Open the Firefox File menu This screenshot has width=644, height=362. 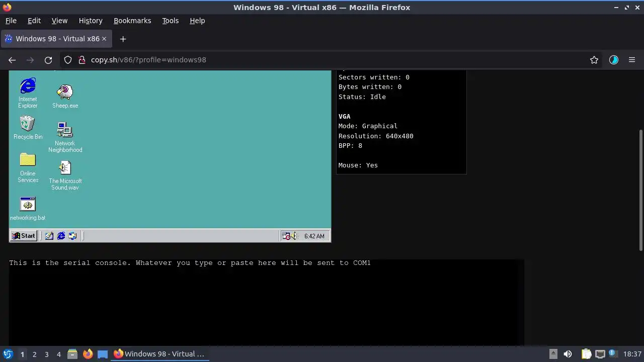[11, 21]
